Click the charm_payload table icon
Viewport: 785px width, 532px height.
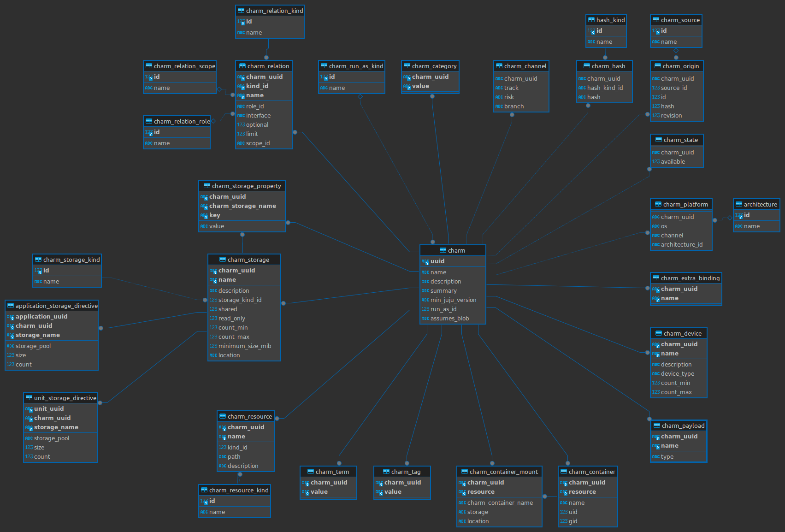[656, 426]
